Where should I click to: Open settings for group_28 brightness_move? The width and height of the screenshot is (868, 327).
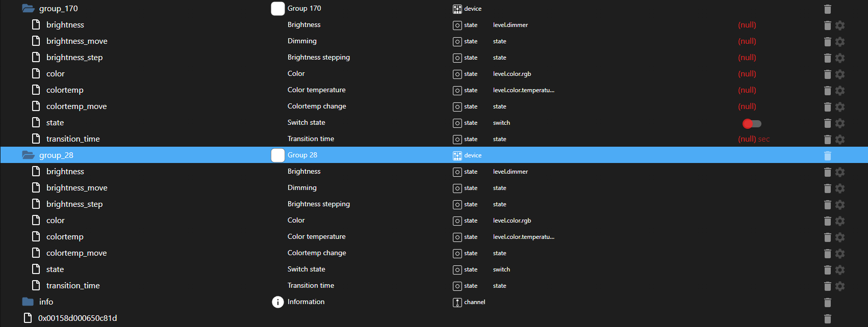[x=840, y=188]
